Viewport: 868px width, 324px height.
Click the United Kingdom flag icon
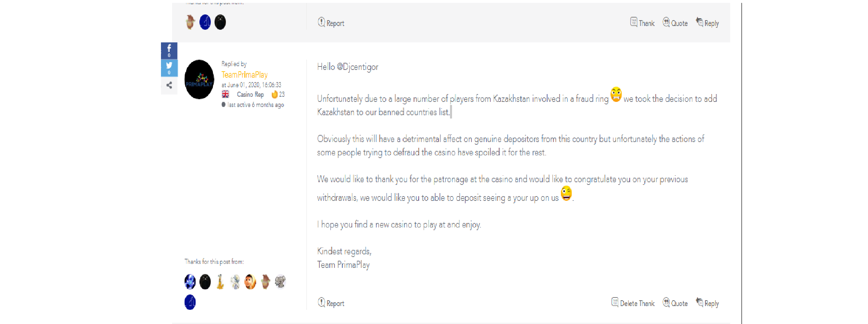coord(225,94)
